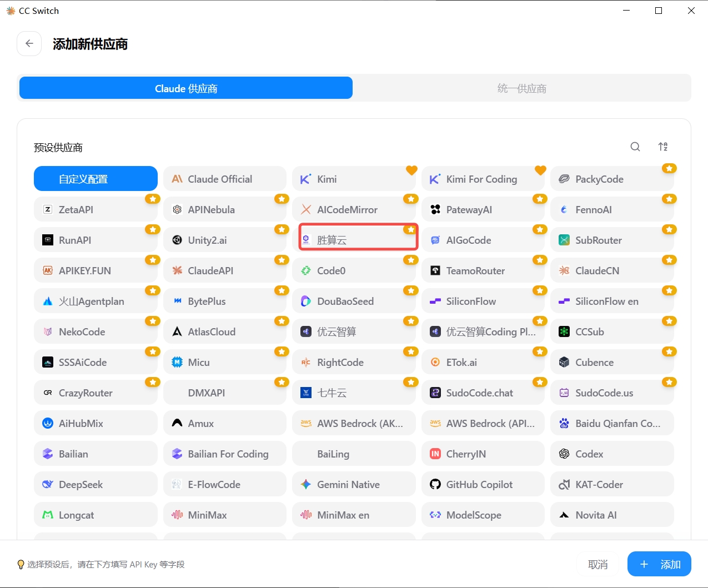708x588 pixels.
Task: Click the AIGoCode logo icon
Action: 435,240
